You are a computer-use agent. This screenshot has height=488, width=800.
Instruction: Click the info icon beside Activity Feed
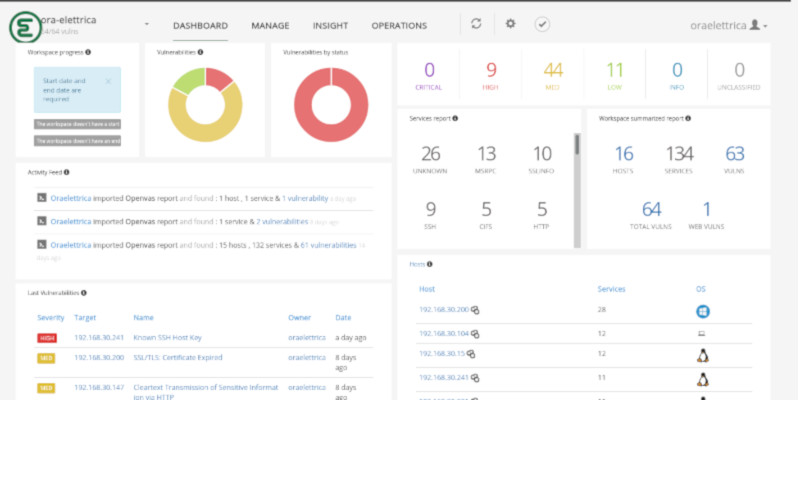(67, 173)
